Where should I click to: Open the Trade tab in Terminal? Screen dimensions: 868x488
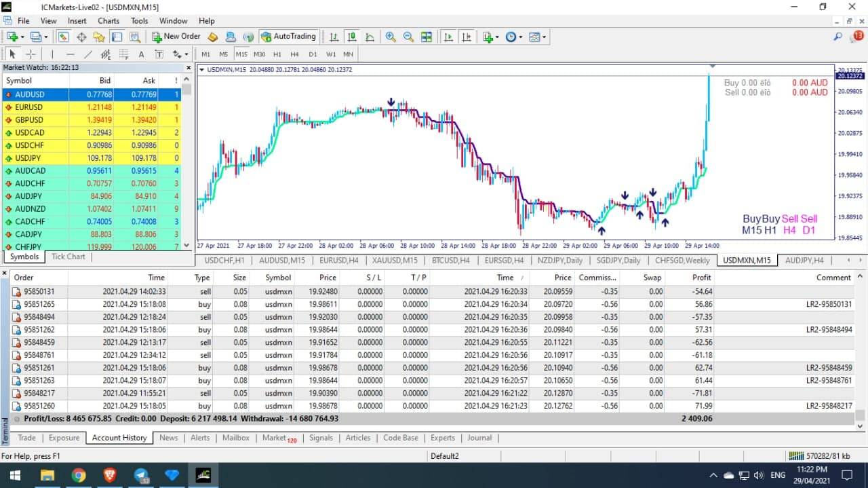pyautogui.click(x=27, y=438)
